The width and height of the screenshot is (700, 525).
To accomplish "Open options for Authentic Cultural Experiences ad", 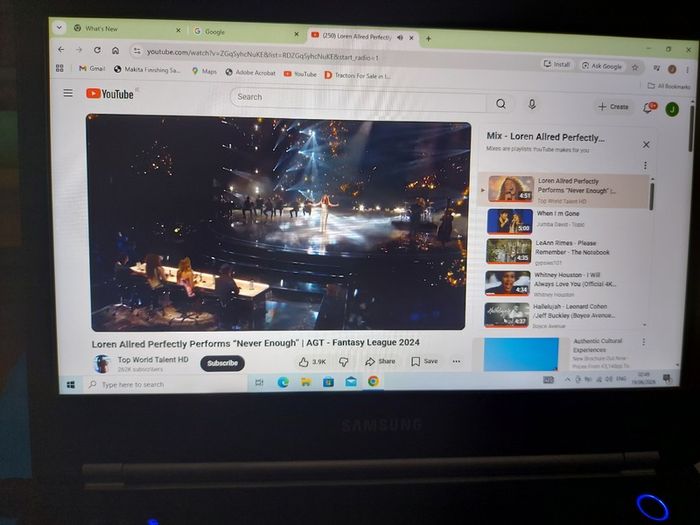I will pyautogui.click(x=643, y=342).
